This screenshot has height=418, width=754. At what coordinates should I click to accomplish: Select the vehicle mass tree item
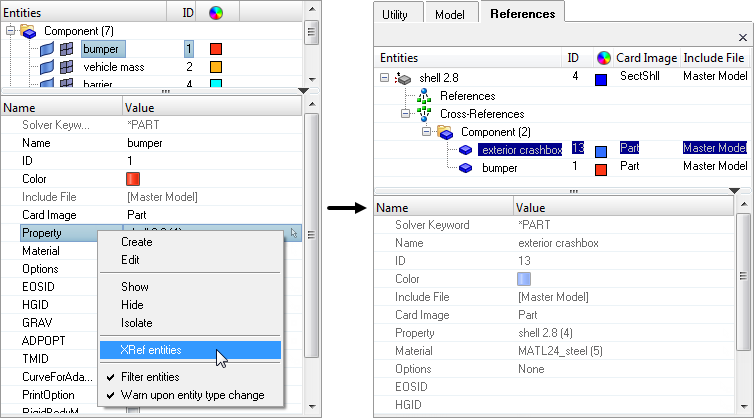(114, 67)
